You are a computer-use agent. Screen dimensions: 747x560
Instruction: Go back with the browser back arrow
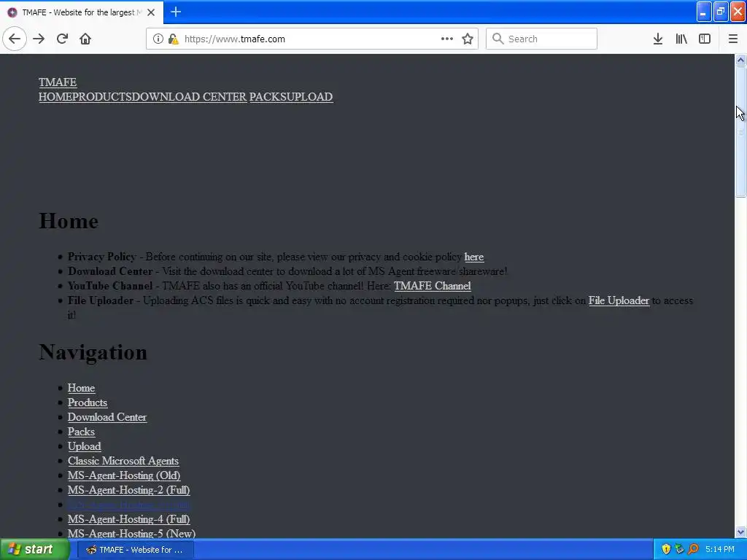point(15,39)
